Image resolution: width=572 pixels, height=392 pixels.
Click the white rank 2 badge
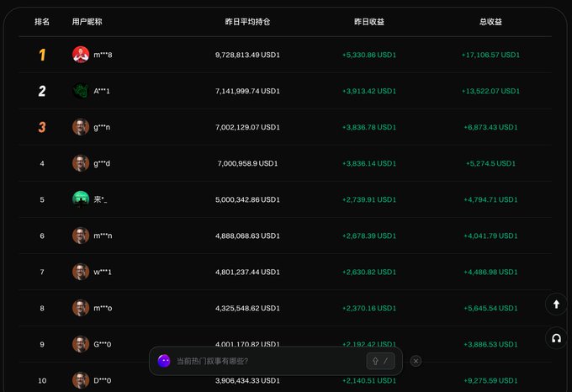pos(42,91)
